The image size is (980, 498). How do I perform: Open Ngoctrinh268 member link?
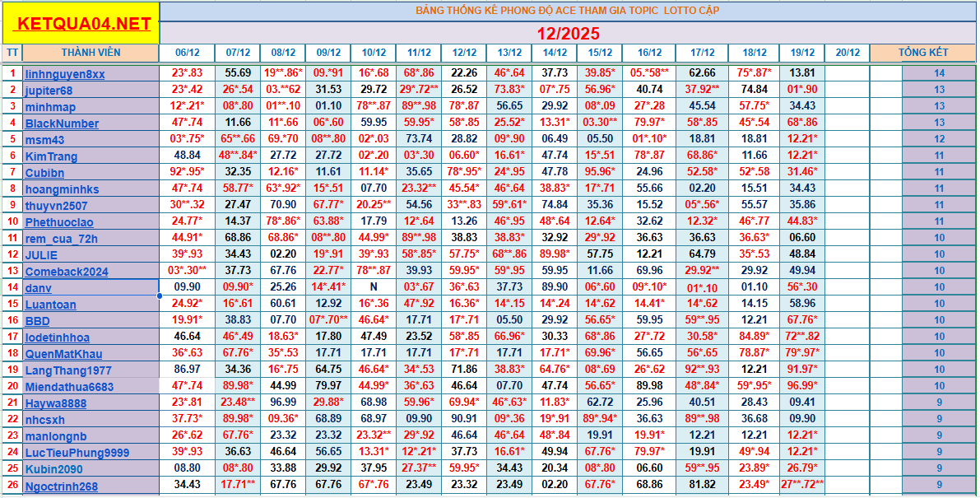tap(61, 486)
